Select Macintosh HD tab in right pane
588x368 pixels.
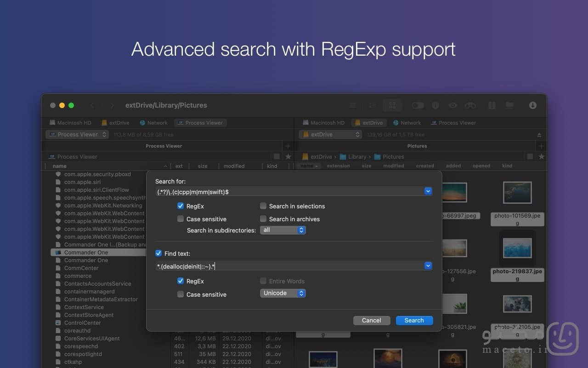click(323, 123)
